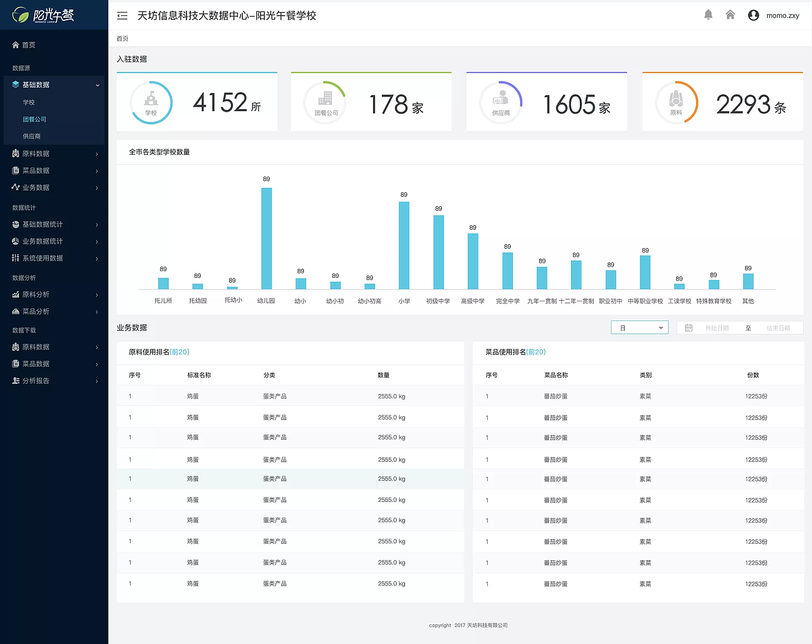812x644 pixels.
Task: Open notifications via the bell icon
Action: 709,15
